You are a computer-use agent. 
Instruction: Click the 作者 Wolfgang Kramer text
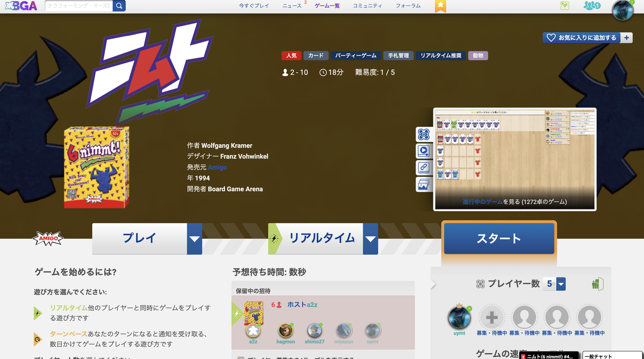point(220,145)
